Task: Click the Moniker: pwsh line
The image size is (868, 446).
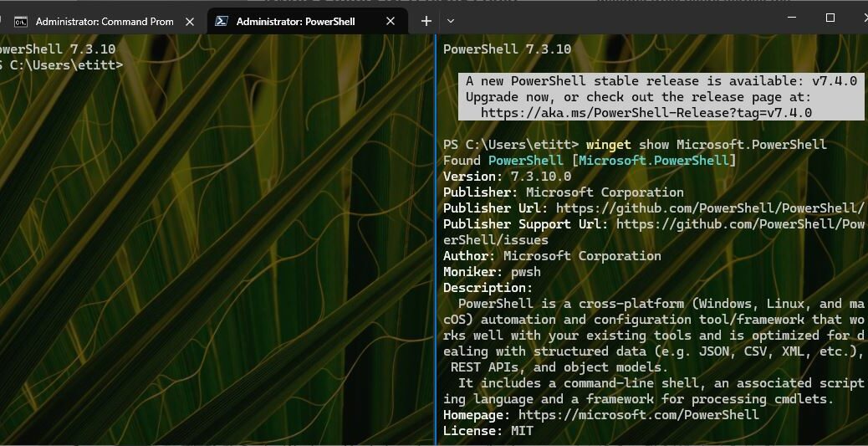Action: pyautogui.click(x=493, y=272)
